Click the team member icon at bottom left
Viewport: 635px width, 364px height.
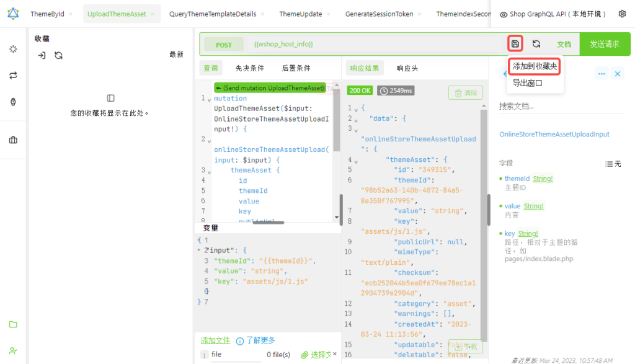pyautogui.click(x=13, y=350)
